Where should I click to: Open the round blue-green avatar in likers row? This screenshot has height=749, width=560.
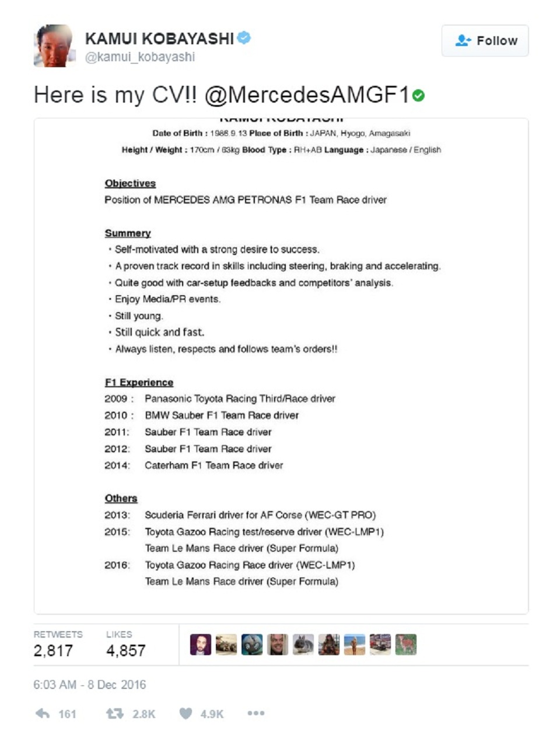pyautogui.click(x=252, y=645)
